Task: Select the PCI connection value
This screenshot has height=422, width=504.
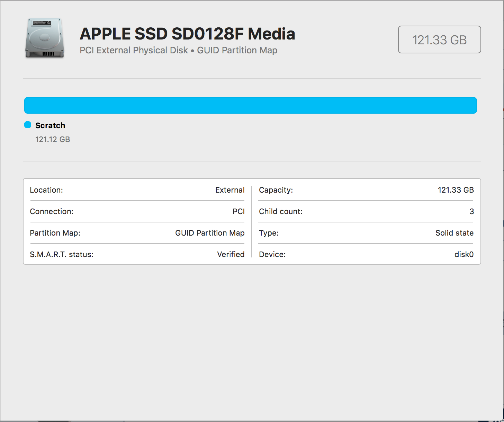Action: point(238,211)
